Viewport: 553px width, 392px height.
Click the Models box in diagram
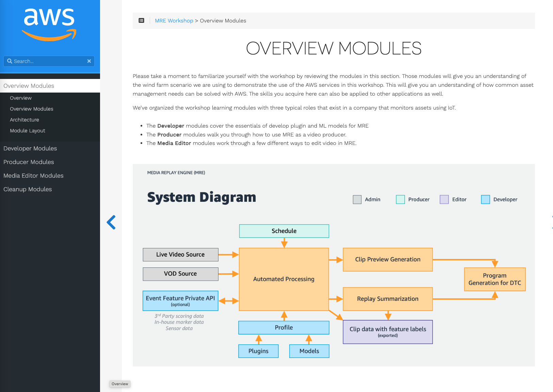(x=309, y=351)
